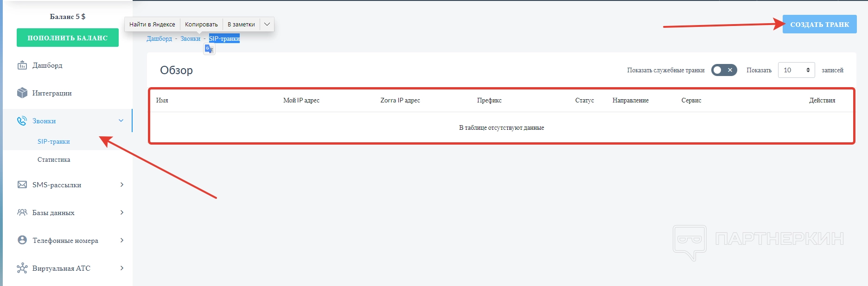
Task: Click the Виртуальная АТС network icon
Action: click(22, 268)
